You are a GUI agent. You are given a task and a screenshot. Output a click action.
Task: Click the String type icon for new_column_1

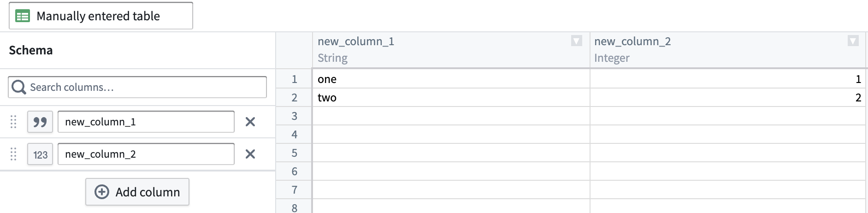coord(40,122)
